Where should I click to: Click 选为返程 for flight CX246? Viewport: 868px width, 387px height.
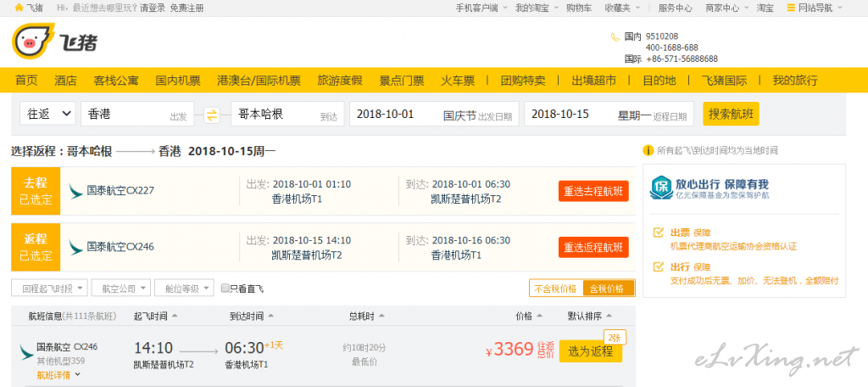coord(591,351)
